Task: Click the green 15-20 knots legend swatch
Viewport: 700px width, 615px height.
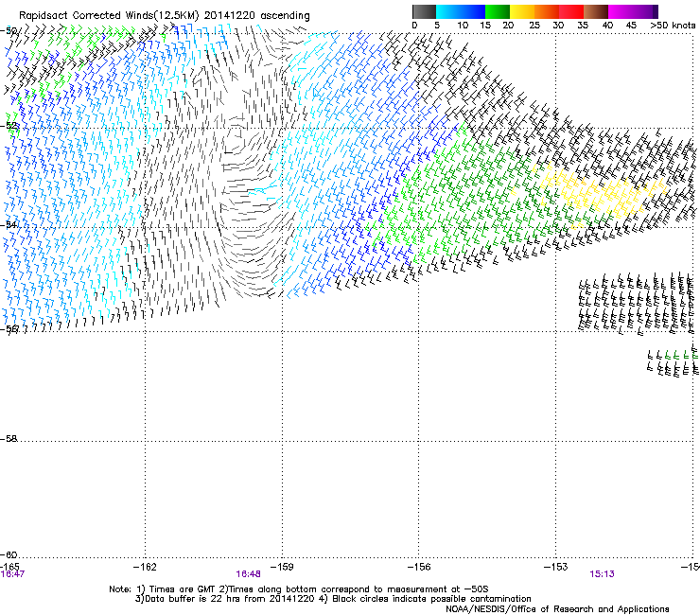Action: point(498,11)
